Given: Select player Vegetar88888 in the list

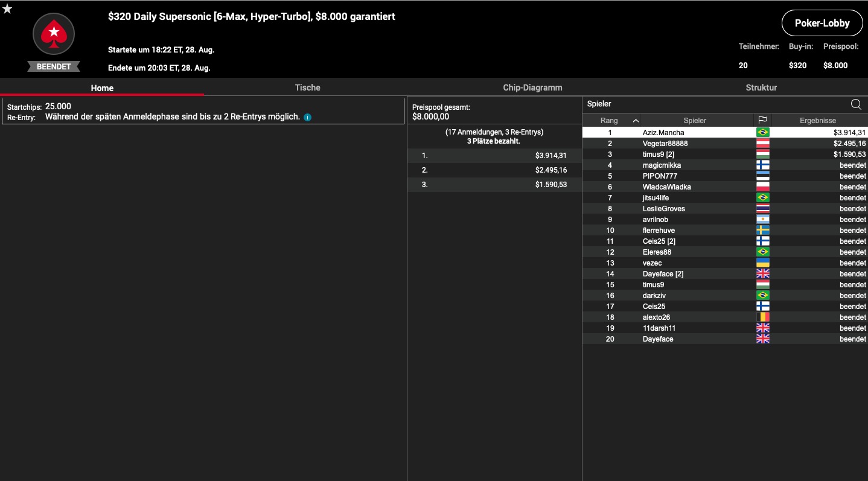Looking at the screenshot, I should pos(665,144).
